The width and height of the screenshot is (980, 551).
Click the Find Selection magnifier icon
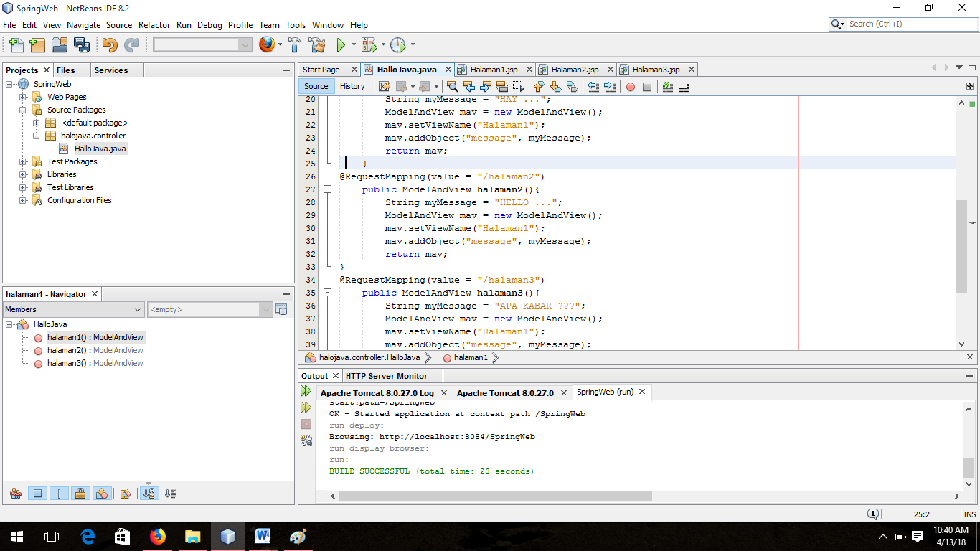[x=453, y=87]
